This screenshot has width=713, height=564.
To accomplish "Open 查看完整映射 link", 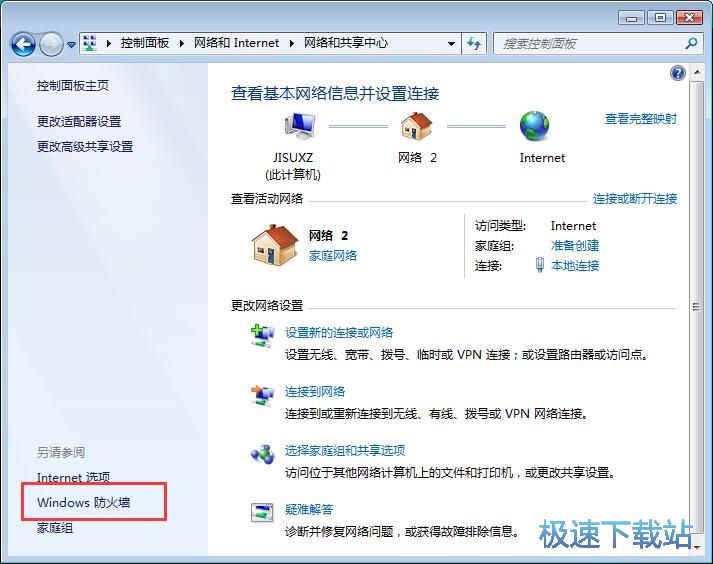I will pyautogui.click(x=641, y=119).
